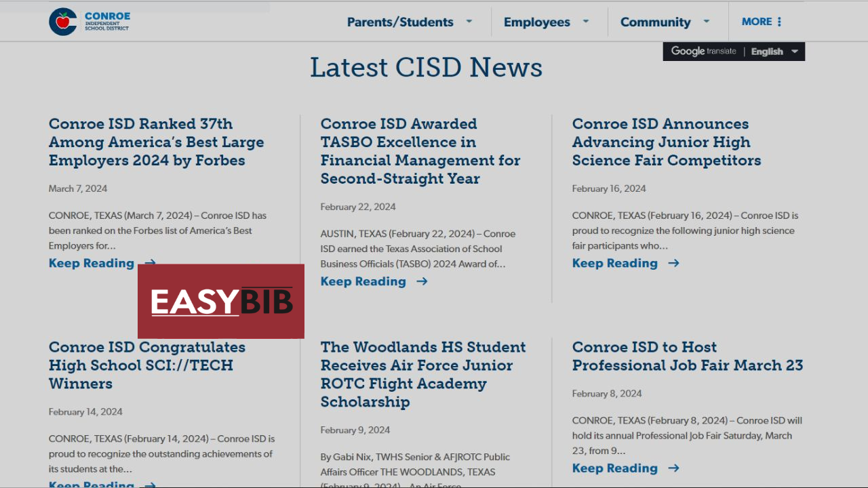The height and width of the screenshot is (488, 868).
Task: Open the Forbes Best Large Employers headline
Action: tap(156, 142)
